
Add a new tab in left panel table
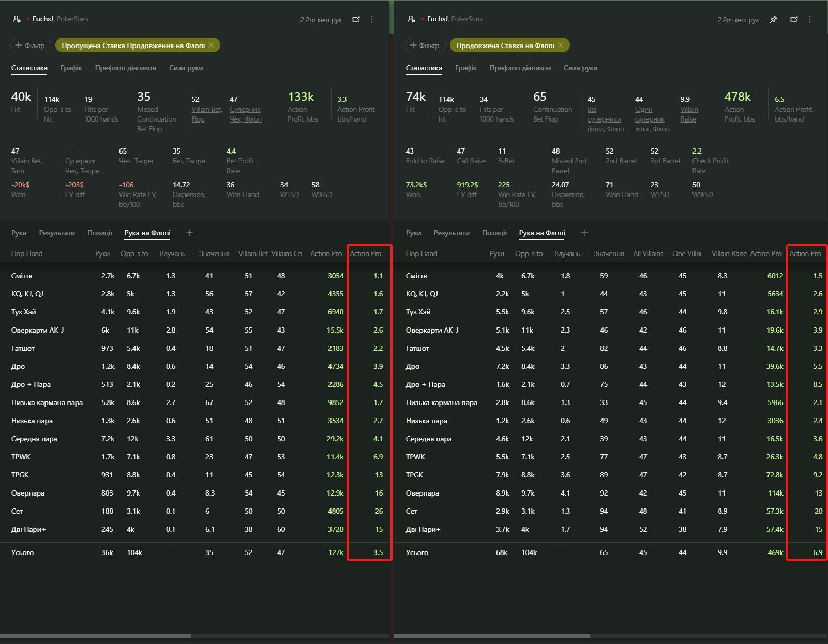click(190, 233)
